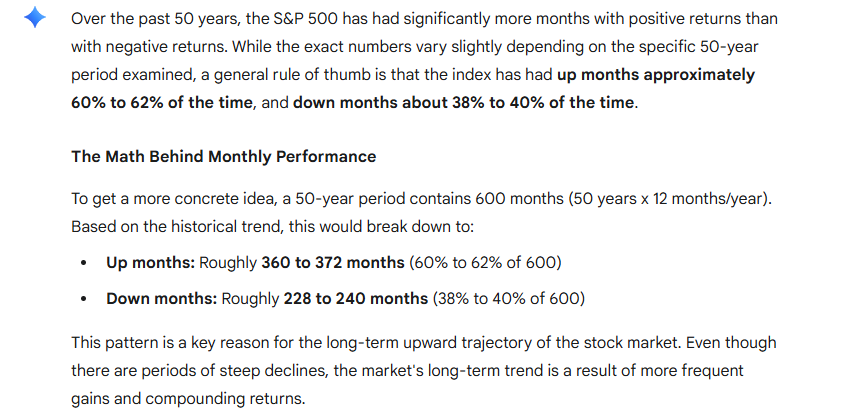Click the bold phrase 'up months approximately'
This screenshot has width=845, height=416.
(656, 74)
